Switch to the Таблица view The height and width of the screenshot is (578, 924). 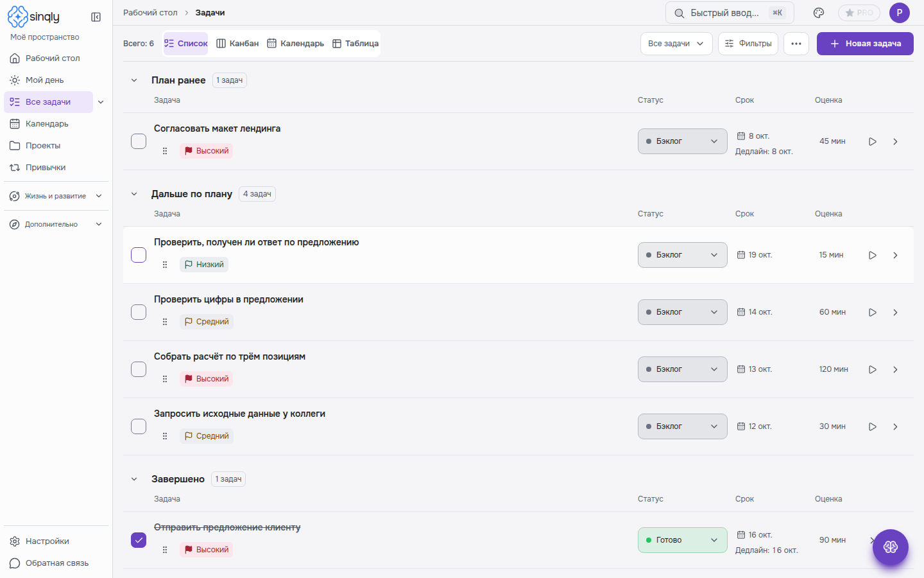tap(355, 44)
